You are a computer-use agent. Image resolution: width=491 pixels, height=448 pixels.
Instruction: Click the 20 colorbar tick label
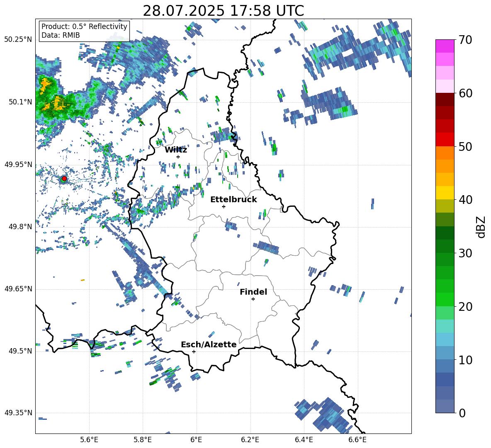(465, 307)
